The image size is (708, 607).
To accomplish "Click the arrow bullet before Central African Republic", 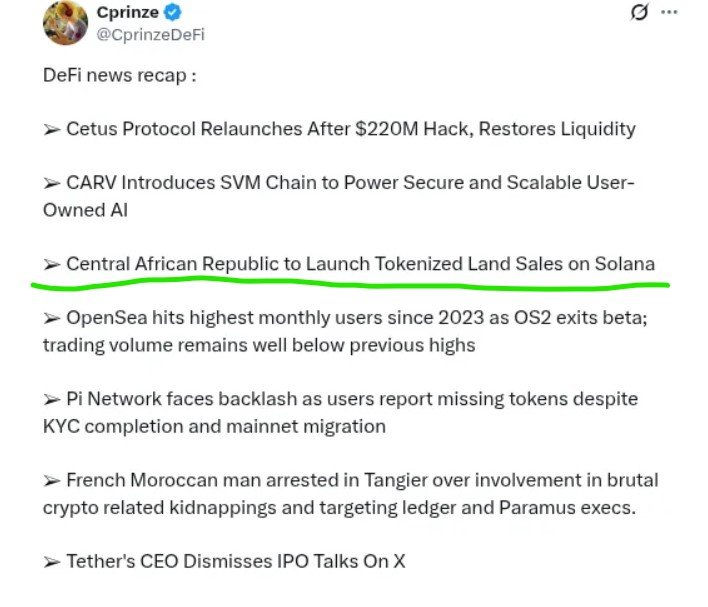I will [52, 265].
